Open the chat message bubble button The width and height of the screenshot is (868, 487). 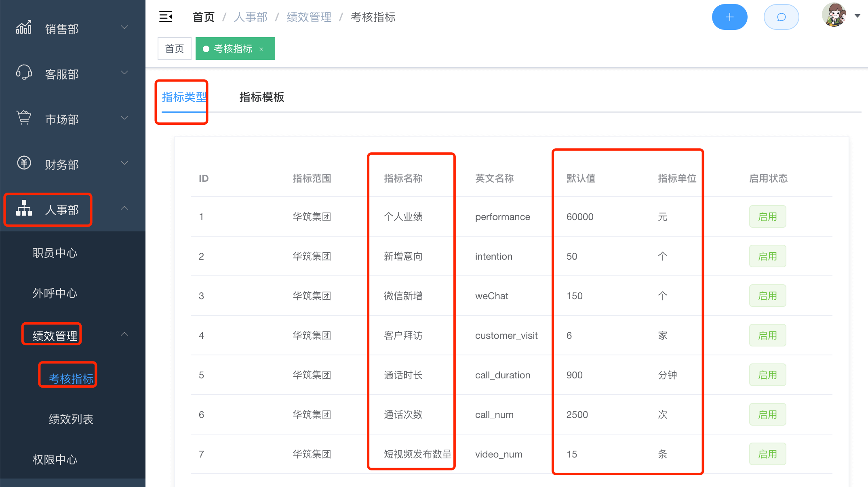point(781,17)
